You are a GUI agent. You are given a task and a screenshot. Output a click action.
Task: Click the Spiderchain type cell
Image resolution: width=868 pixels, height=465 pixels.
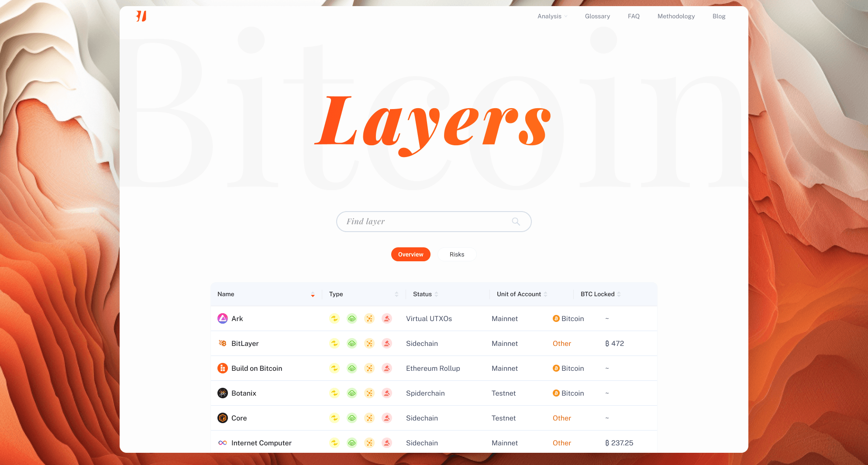(x=425, y=393)
